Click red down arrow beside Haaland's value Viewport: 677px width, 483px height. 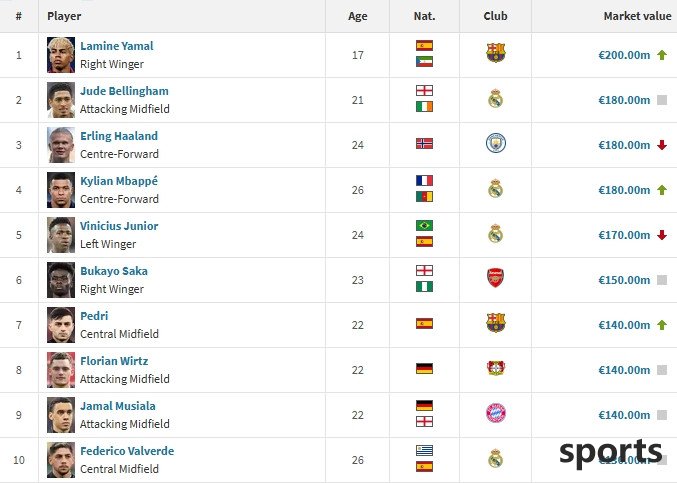662,145
